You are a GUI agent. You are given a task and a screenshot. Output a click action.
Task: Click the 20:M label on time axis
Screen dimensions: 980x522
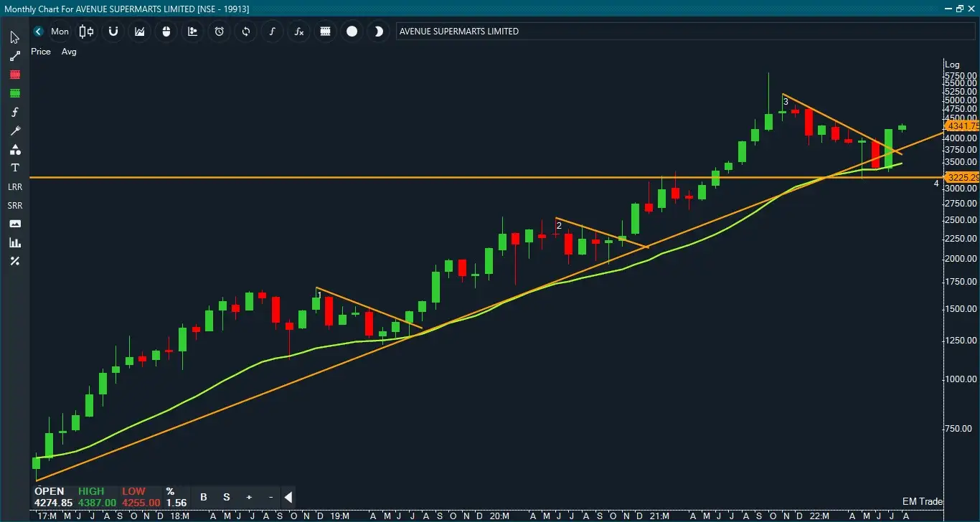point(499,516)
